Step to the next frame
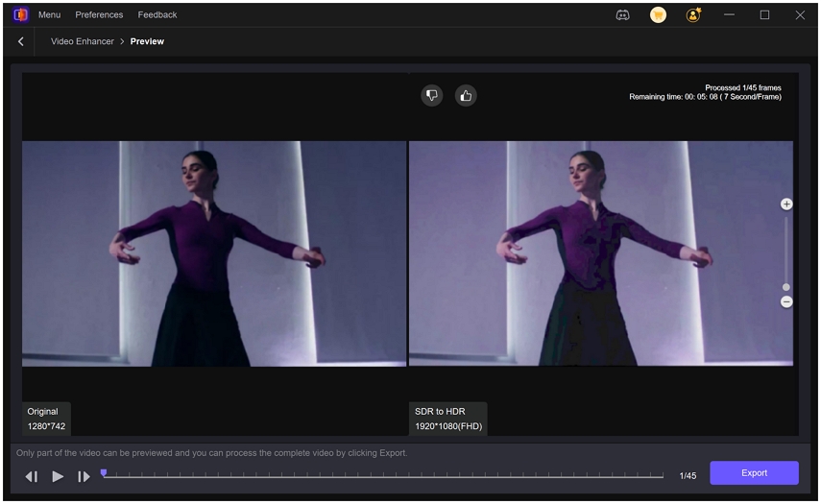Screen dimensions: 821x504 [84, 476]
